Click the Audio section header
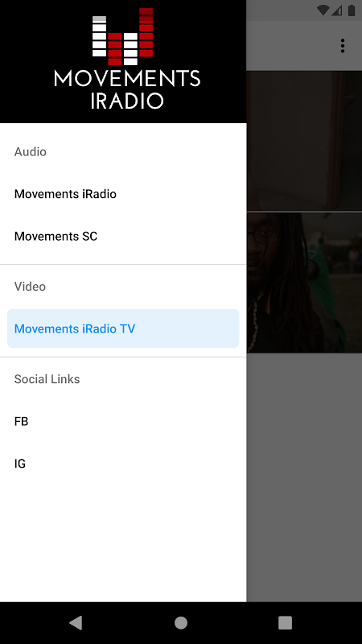Image resolution: width=362 pixels, height=644 pixels. click(x=31, y=152)
